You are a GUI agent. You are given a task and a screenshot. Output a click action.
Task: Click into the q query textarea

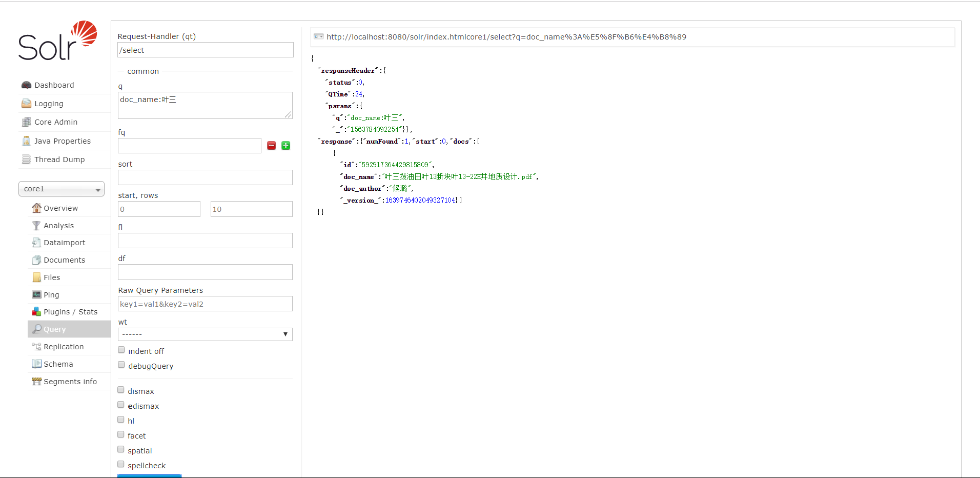click(x=205, y=105)
